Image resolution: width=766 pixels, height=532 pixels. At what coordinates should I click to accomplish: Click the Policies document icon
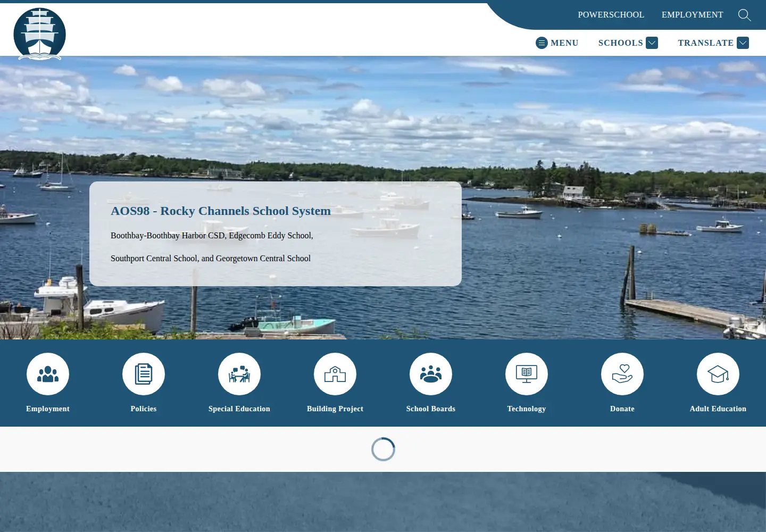coord(144,374)
